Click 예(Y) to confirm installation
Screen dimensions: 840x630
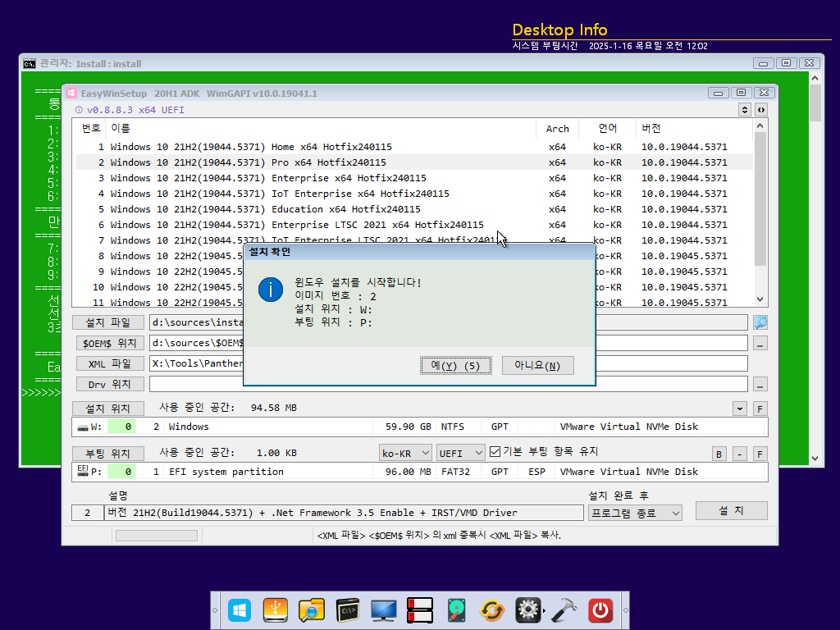click(456, 366)
